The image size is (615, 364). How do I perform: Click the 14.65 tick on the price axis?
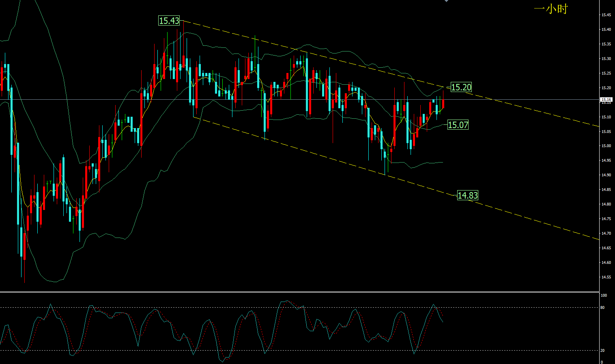pyautogui.click(x=606, y=248)
